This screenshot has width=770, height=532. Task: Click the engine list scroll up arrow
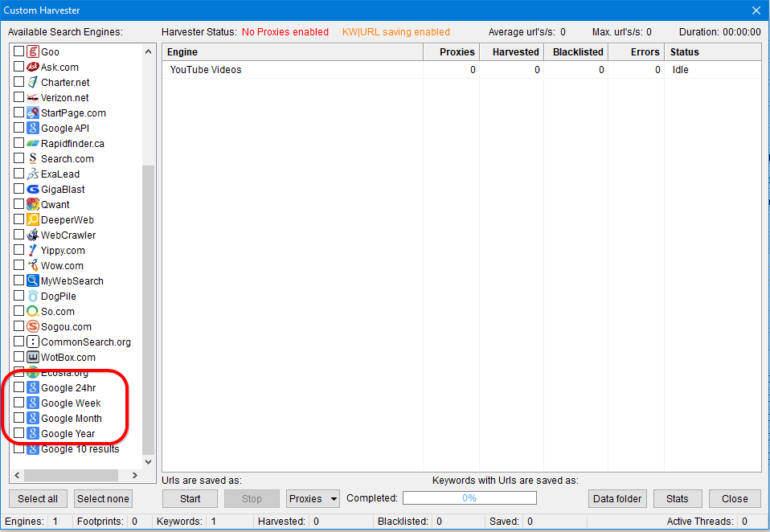click(149, 51)
